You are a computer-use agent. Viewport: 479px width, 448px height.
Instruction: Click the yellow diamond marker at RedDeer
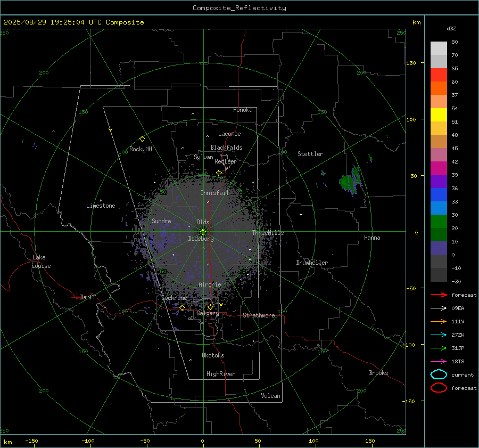(x=219, y=173)
